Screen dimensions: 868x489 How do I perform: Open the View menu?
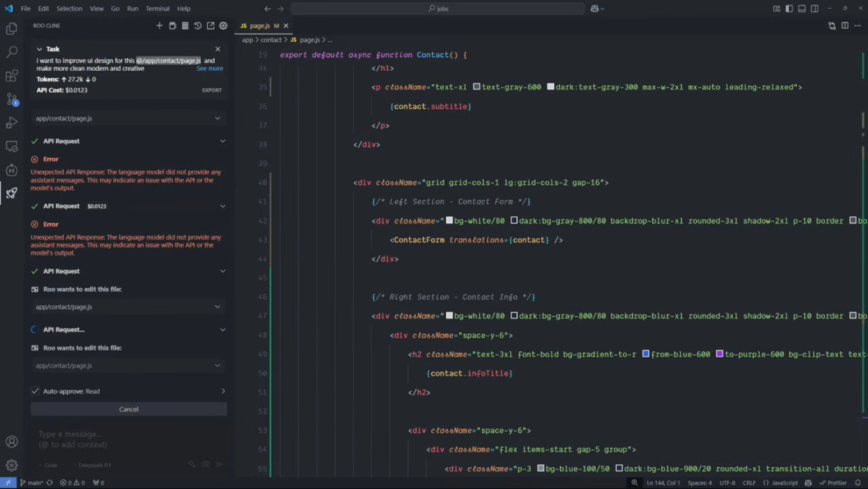coord(97,9)
